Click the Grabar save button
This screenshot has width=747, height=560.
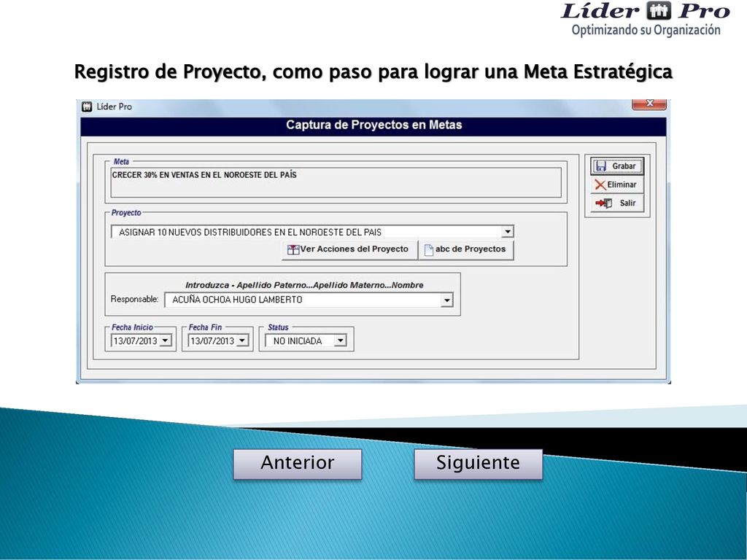pyautogui.click(x=617, y=166)
